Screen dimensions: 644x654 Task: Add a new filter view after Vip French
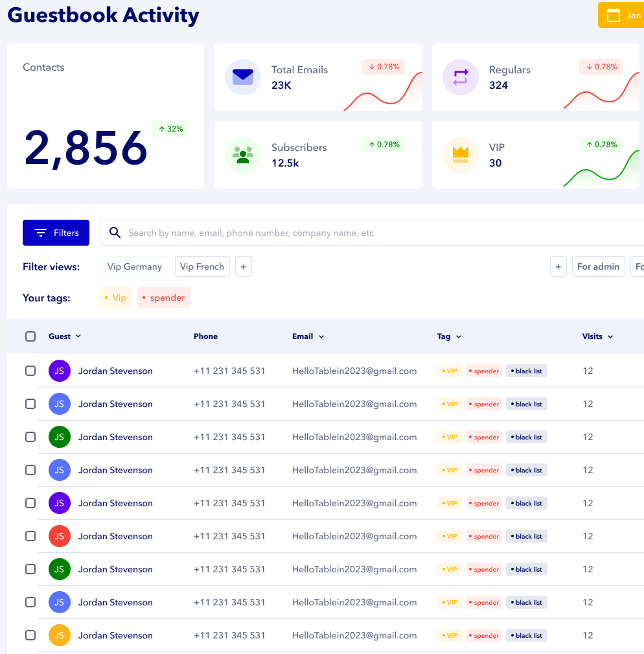coord(244,266)
